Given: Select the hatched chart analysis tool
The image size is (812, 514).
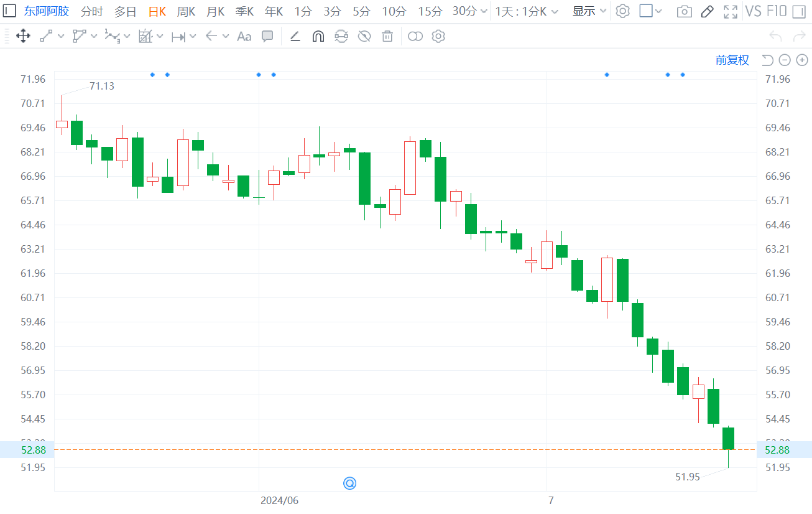Looking at the screenshot, I should (145, 36).
